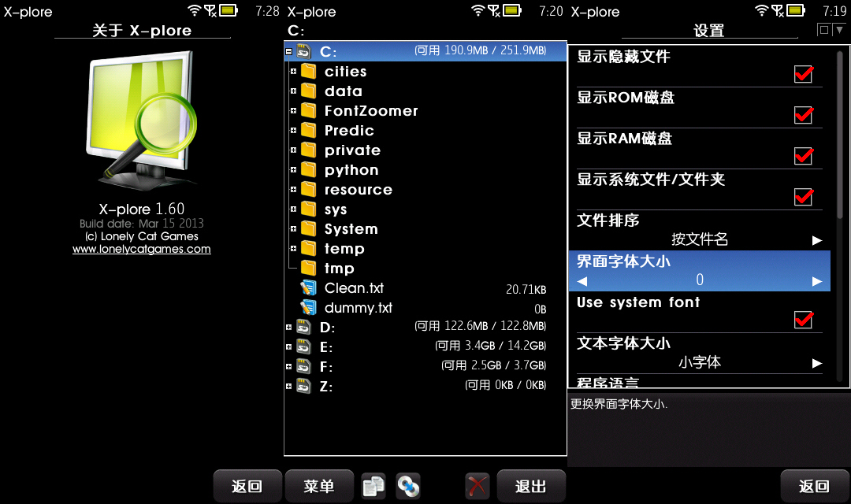851x504 pixels.
Task: Click the resource folder icon
Action: point(308,189)
